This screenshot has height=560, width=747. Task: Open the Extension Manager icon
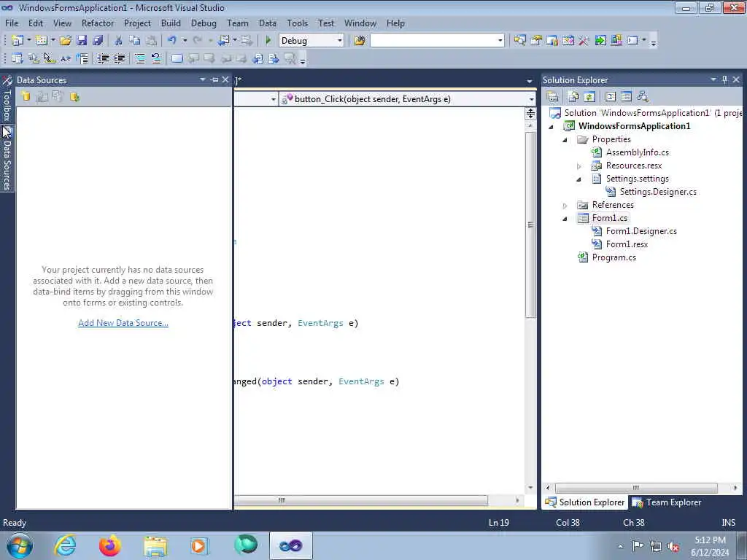pyautogui.click(x=616, y=40)
